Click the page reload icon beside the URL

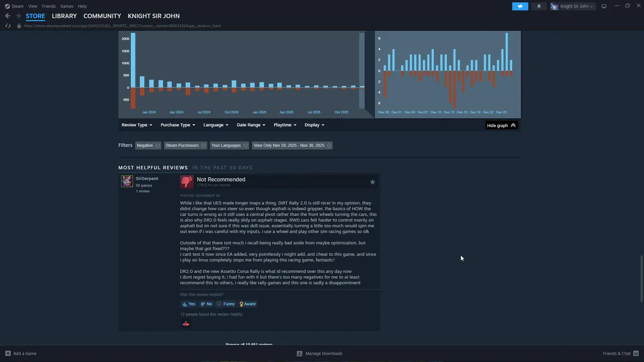click(8, 26)
